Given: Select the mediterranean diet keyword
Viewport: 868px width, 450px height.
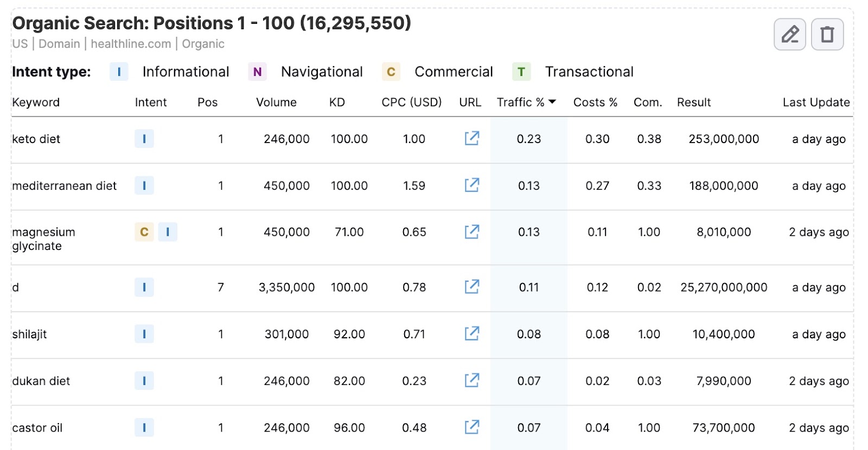Looking at the screenshot, I should coord(64,186).
